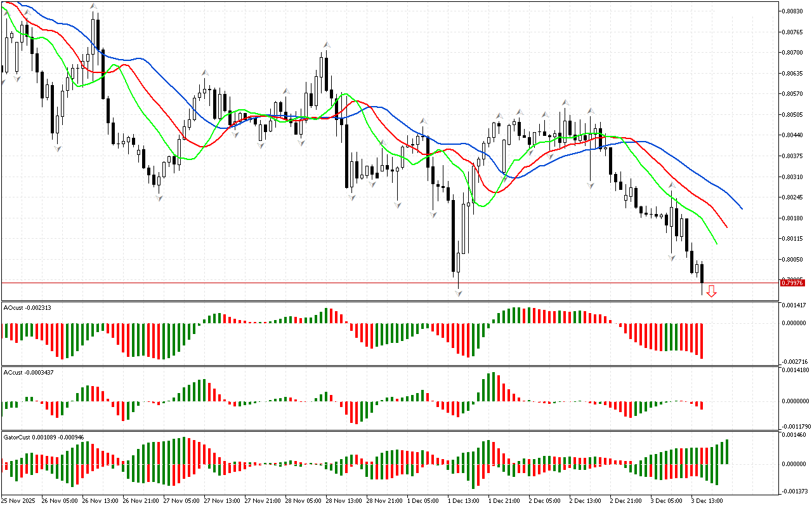The image size is (812, 508).
Task: Select the right end of the green Alligator line
Action: [x=716, y=243]
